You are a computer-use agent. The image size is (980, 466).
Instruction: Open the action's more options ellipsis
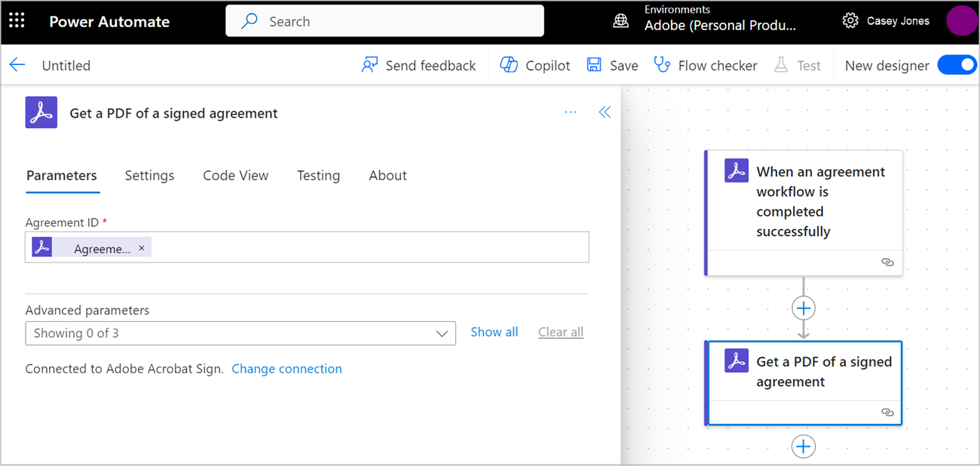(571, 112)
